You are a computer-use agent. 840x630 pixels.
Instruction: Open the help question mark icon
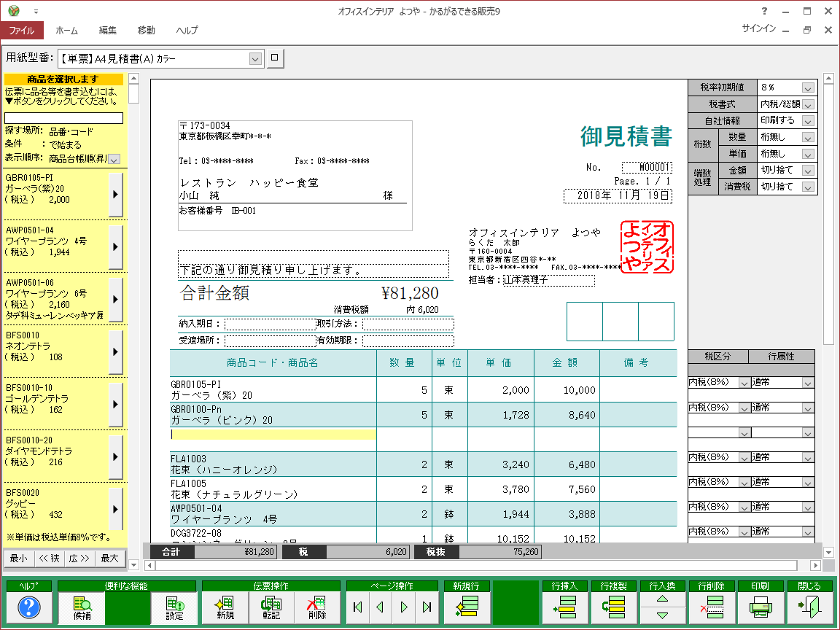pyautogui.click(x=29, y=607)
